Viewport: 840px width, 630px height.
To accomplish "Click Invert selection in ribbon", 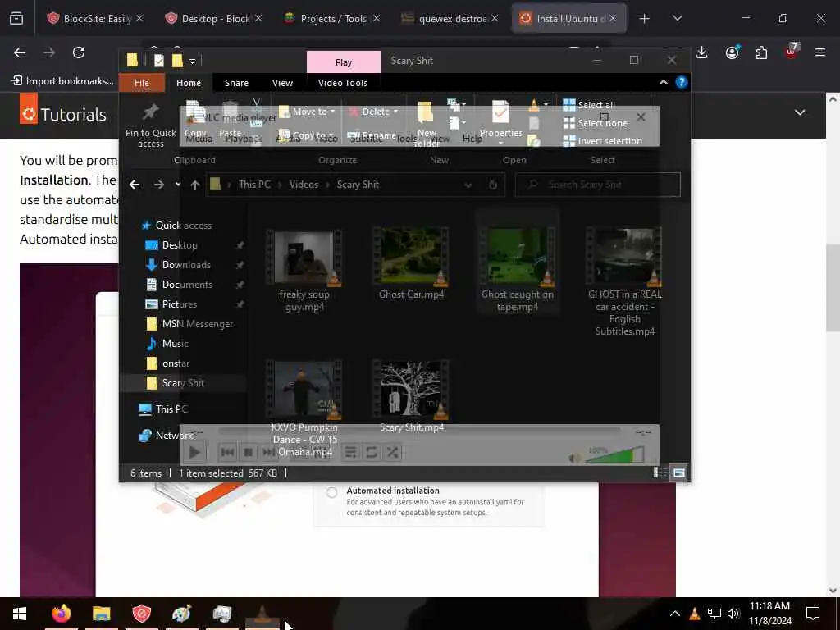I will pyautogui.click(x=603, y=141).
